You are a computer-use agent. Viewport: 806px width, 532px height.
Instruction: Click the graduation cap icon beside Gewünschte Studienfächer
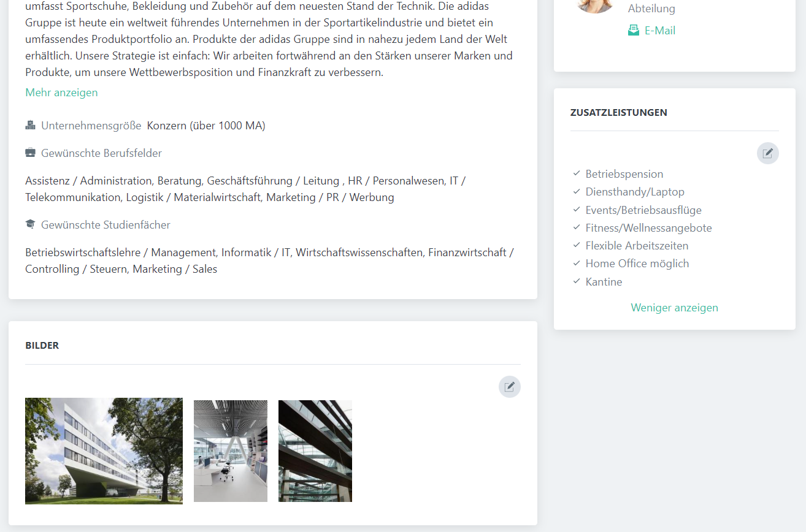point(30,224)
